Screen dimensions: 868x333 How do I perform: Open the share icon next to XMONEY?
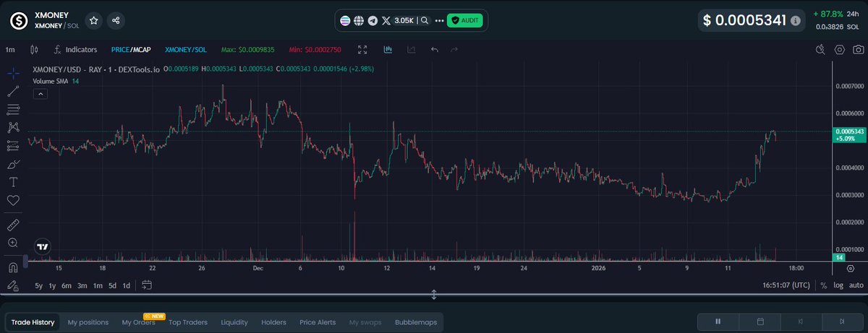coord(116,21)
